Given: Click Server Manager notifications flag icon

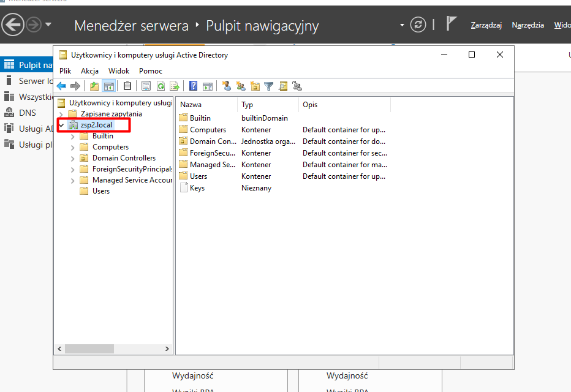Looking at the screenshot, I should pyautogui.click(x=451, y=24).
